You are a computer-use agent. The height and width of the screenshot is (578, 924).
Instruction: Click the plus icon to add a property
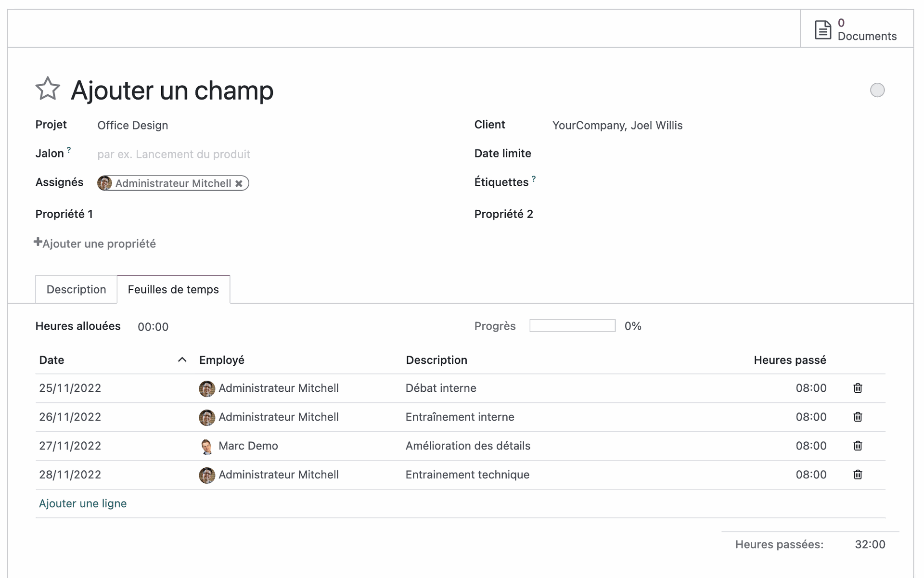pyautogui.click(x=38, y=242)
